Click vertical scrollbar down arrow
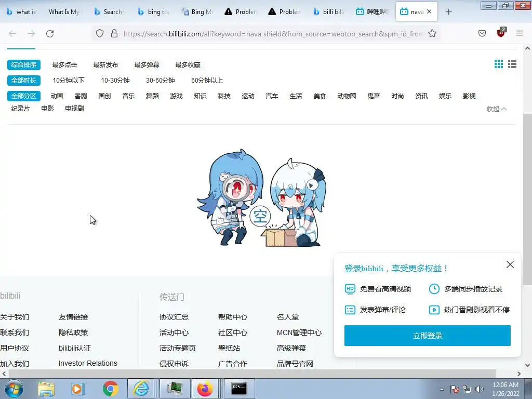 coord(528,365)
